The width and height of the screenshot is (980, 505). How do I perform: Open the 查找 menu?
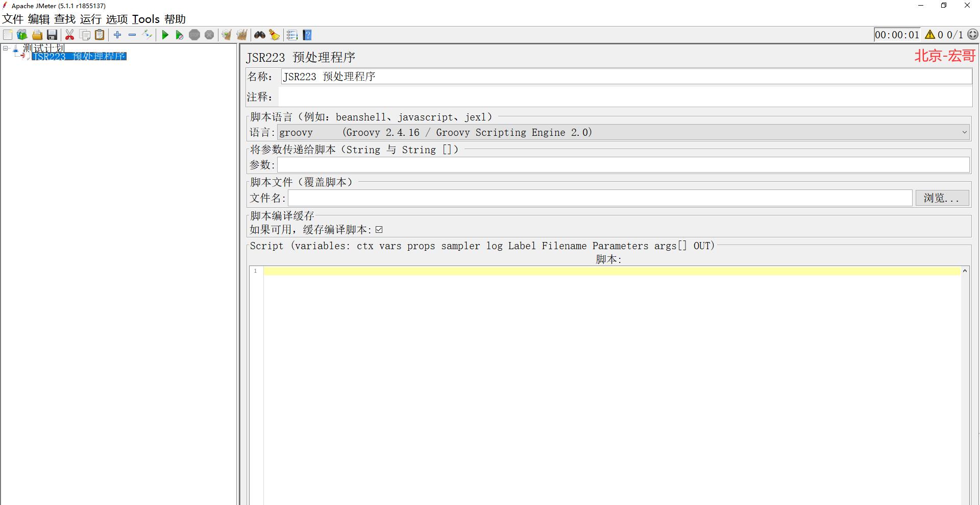point(65,19)
